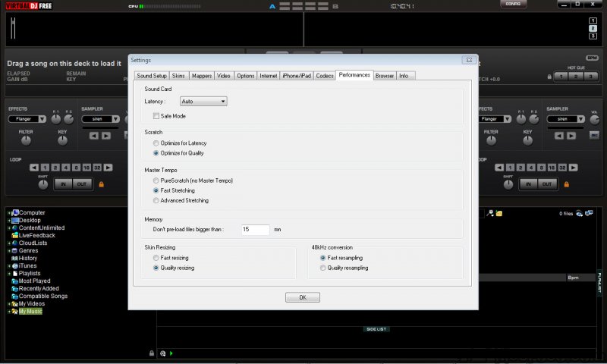
Task: Click right deck loop OUT button
Action: click(547, 184)
